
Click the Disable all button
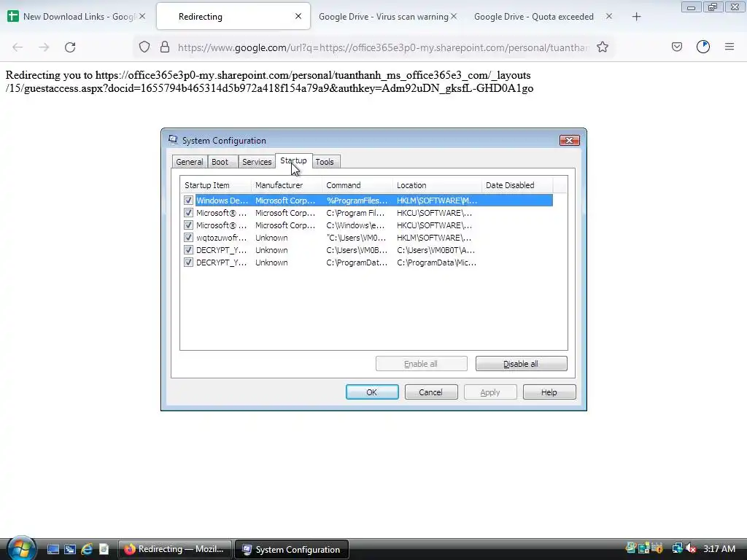click(521, 364)
